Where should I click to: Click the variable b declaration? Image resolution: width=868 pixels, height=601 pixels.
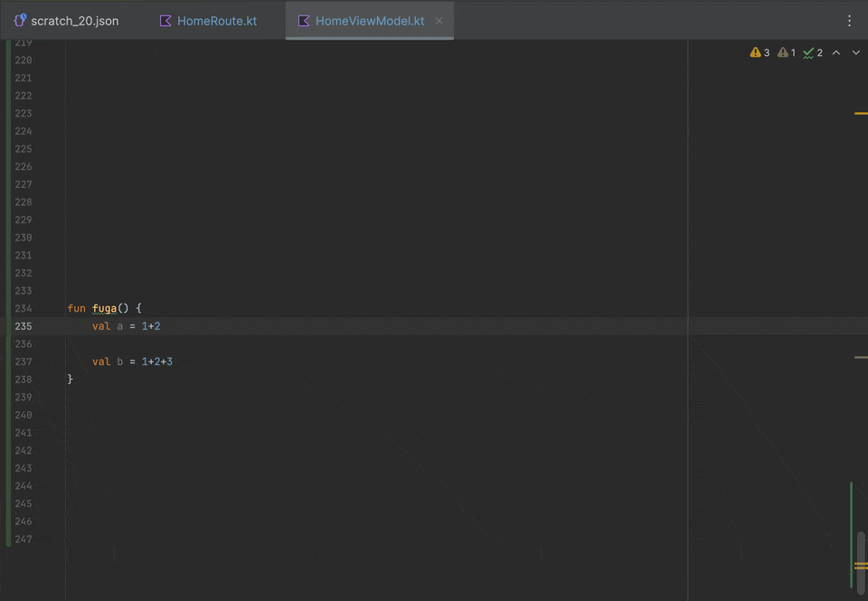120,362
